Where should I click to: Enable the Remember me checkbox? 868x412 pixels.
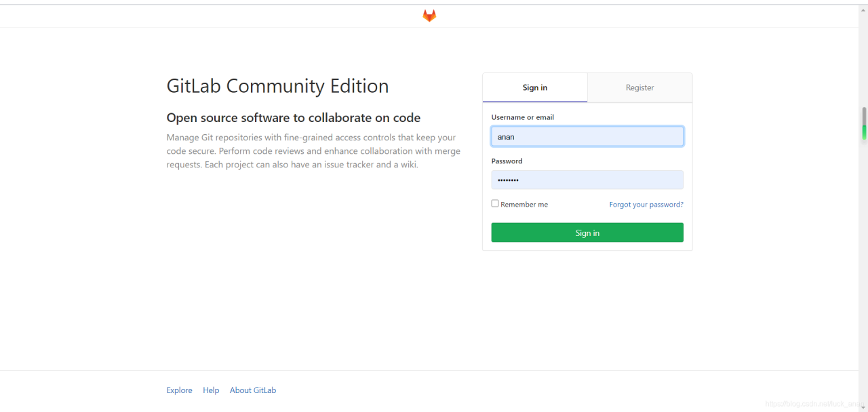495,203
